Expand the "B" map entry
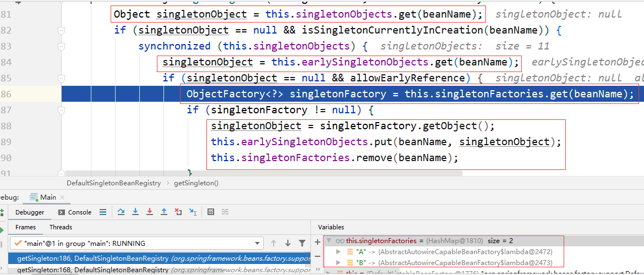644x275 pixels. click(339, 262)
